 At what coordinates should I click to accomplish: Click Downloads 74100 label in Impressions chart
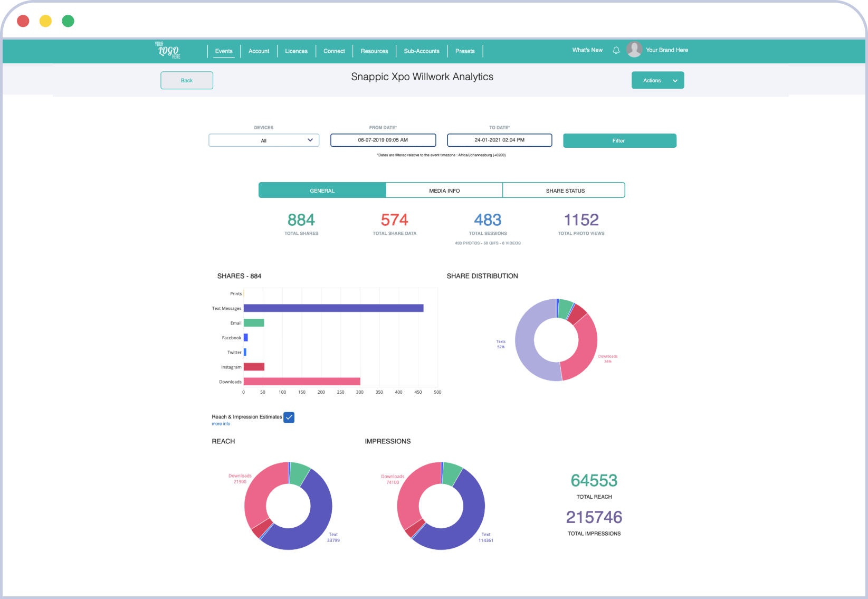click(x=393, y=479)
